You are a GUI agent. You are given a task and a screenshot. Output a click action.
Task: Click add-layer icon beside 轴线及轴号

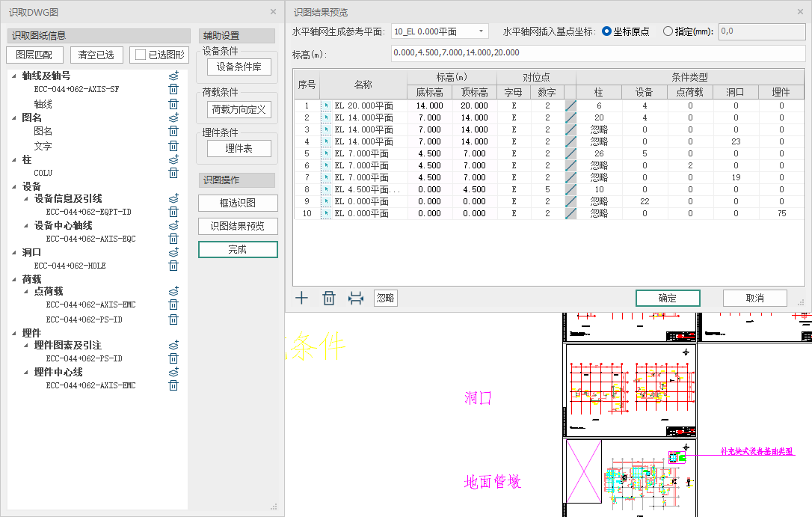[173, 76]
